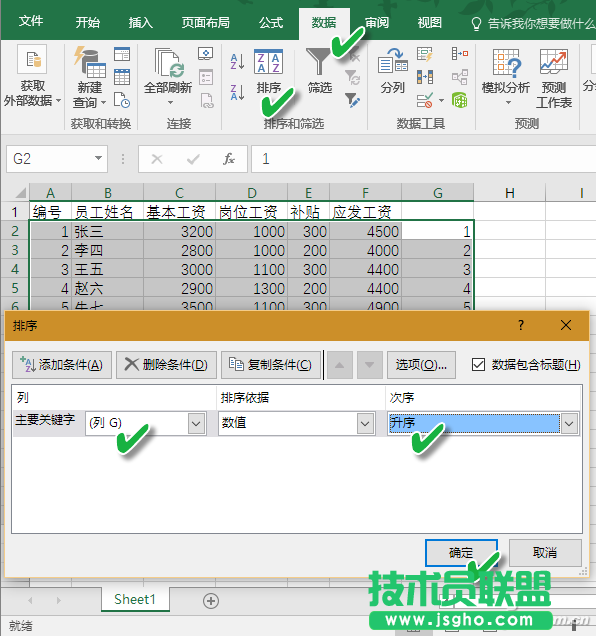Click the 全部刷新 refresh all icon
The width and height of the screenshot is (596, 636).
point(168,63)
